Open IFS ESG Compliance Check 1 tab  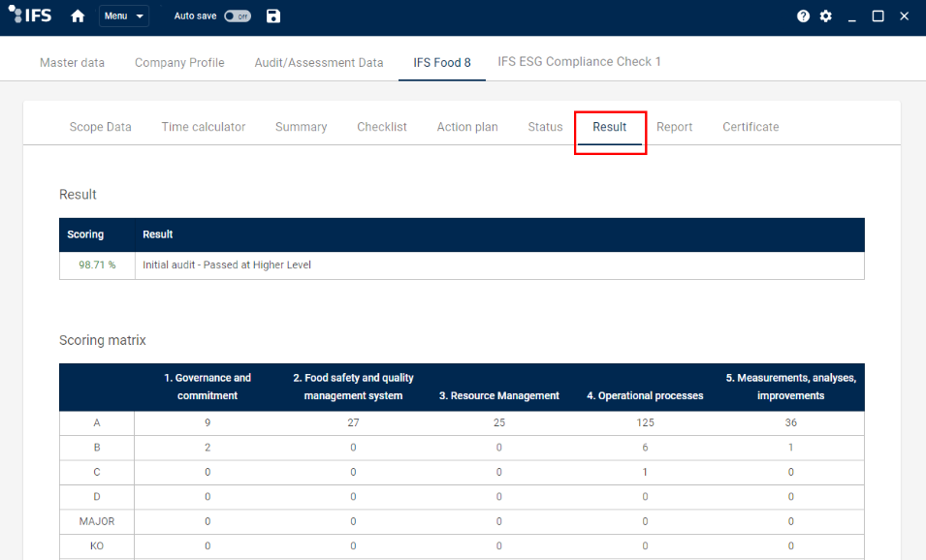click(579, 61)
